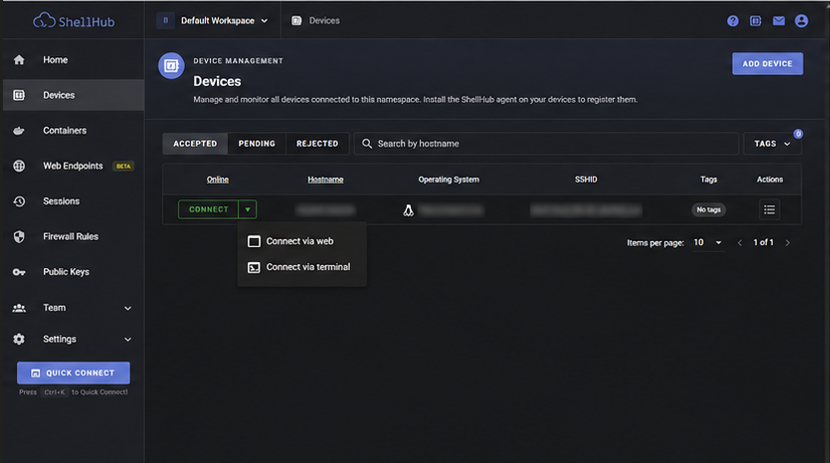Click the Team people icon

pyautogui.click(x=19, y=308)
